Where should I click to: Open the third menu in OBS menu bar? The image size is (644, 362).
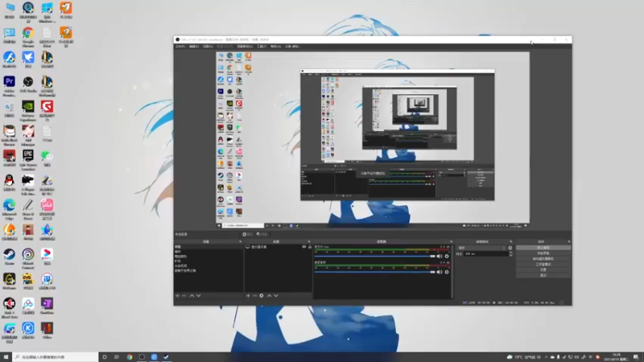coord(208,47)
